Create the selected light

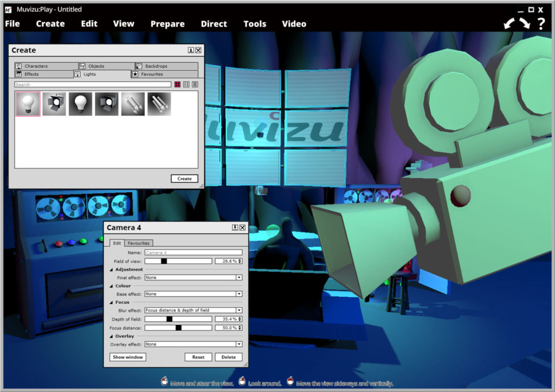[184, 178]
